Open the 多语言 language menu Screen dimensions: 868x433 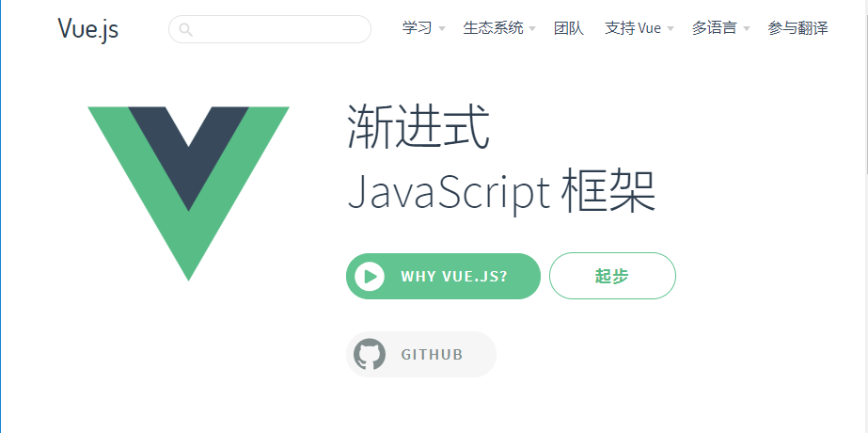pos(714,28)
